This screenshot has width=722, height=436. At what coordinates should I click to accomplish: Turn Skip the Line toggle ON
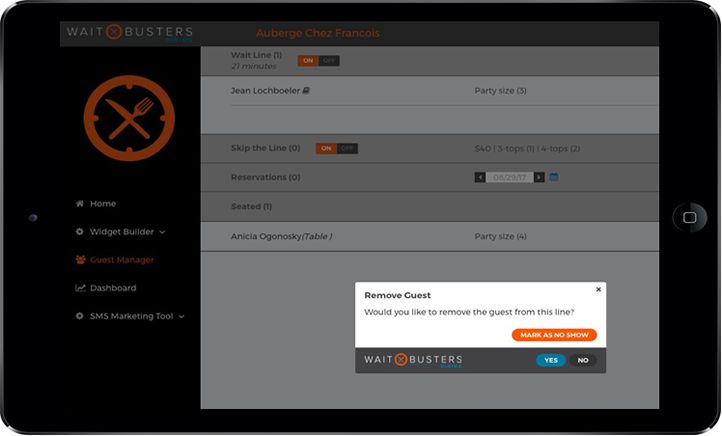326,148
